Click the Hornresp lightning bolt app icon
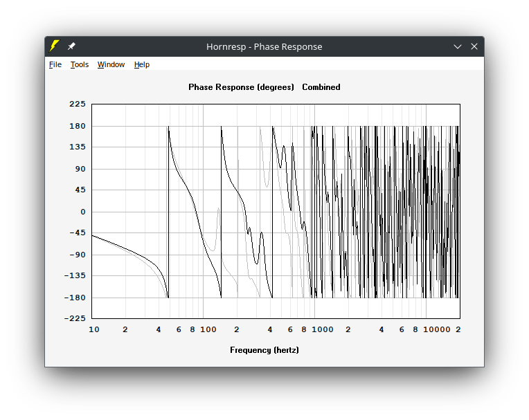 54,46
